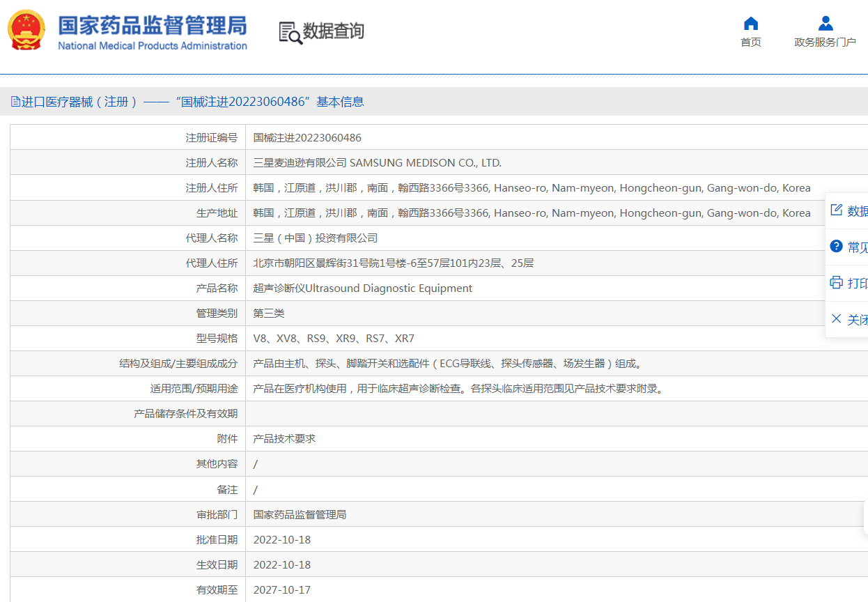Viewport: 868px width, 602px height.
Task: Click the slash value in 备注 row
Action: point(256,490)
